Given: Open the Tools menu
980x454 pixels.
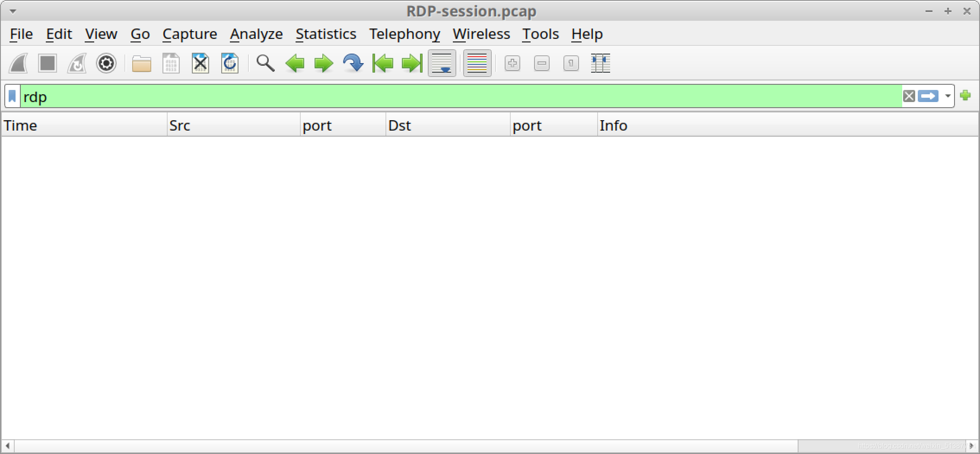Looking at the screenshot, I should point(541,34).
